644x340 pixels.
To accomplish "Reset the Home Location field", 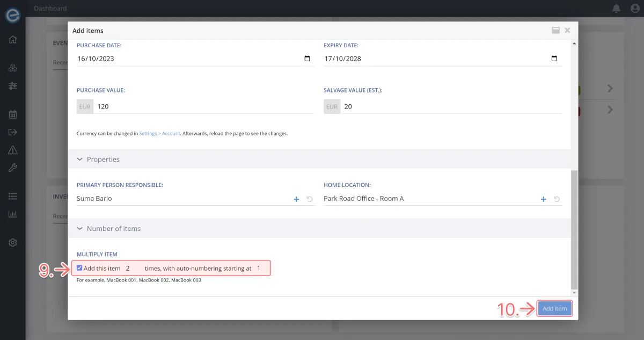I will (557, 199).
